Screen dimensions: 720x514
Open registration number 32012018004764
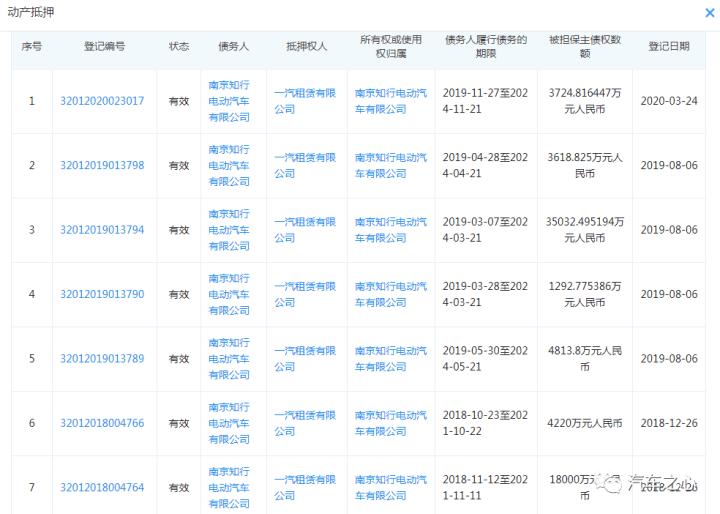coord(102,487)
